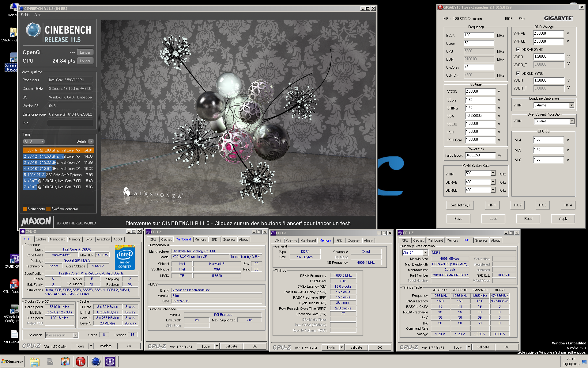Open the Aide menu in CINEBENCH
The image size is (588, 368).
point(38,15)
